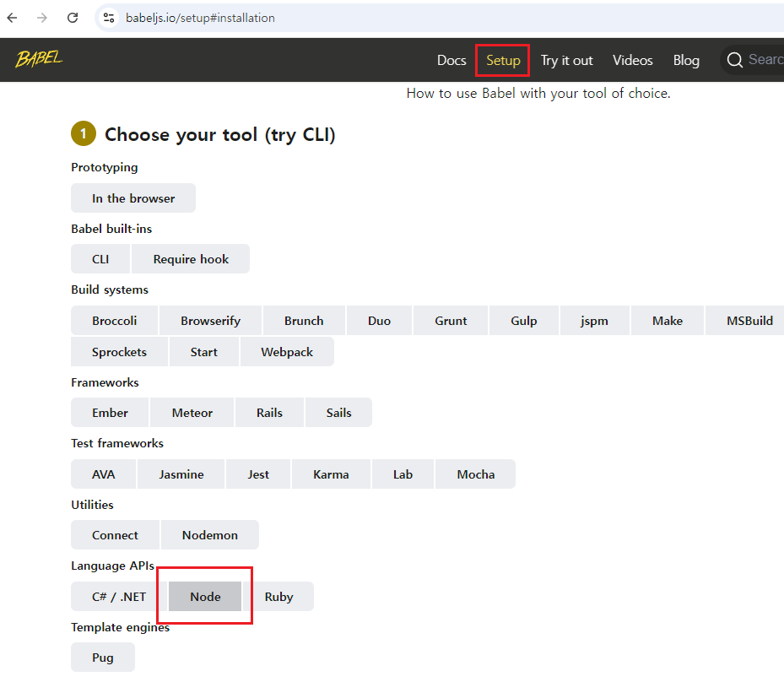
Task: Select the Connect utility
Action: 115,535
